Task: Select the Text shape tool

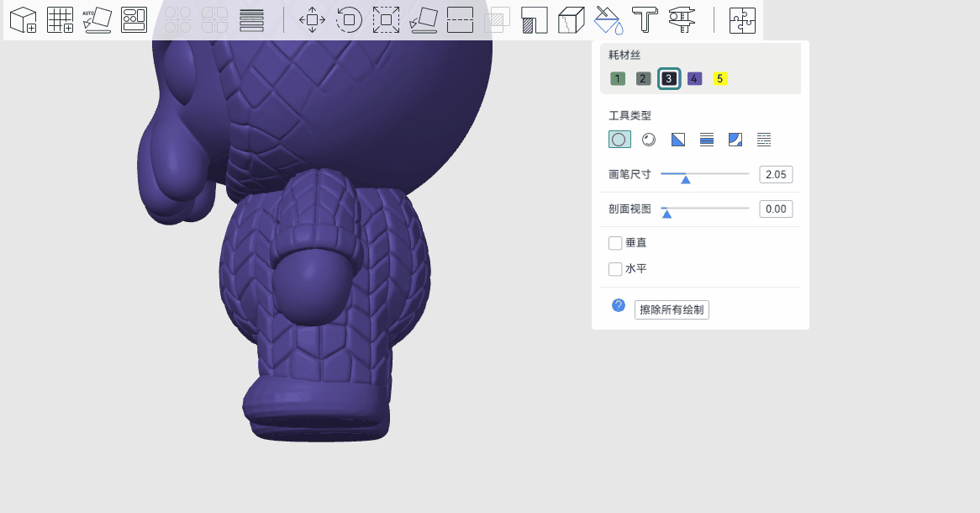Action: 645,20
